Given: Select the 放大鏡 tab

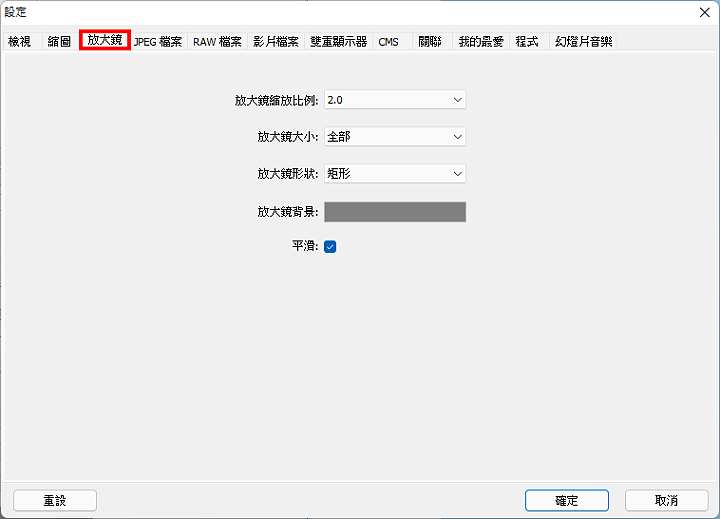Looking at the screenshot, I should (x=105, y=40).
